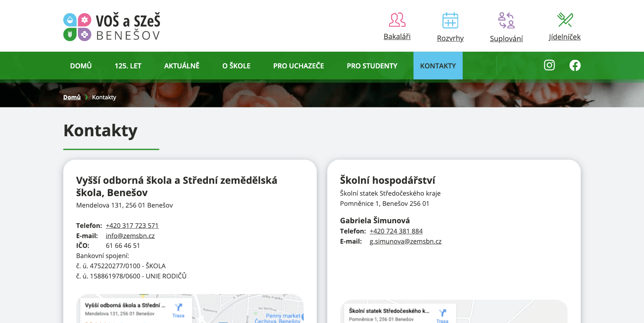Open the AKTUÁLNĚ menu section
Viewport: 644px width, 323px height.
[182, 66]
